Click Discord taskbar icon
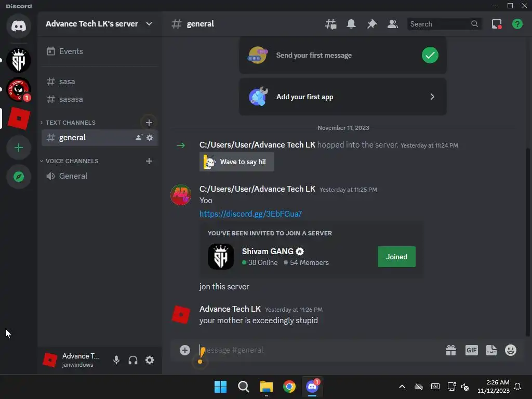The image size is (532, 399). point(312,387)
